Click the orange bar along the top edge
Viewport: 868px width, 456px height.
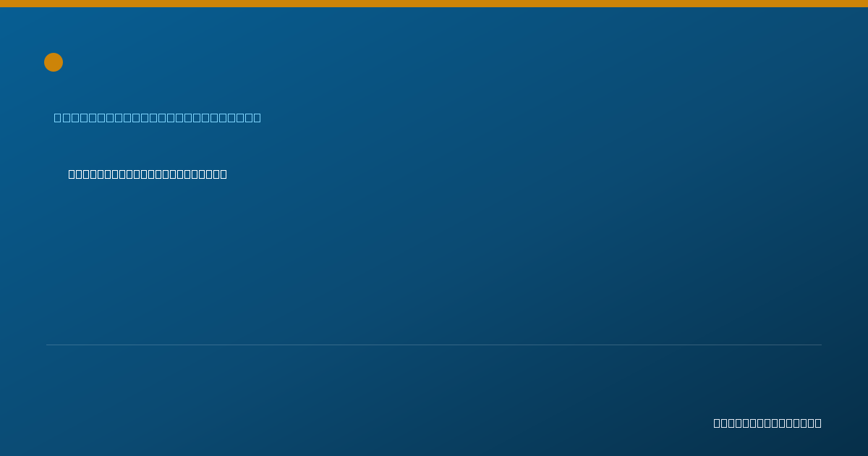(x=434, y=4)
